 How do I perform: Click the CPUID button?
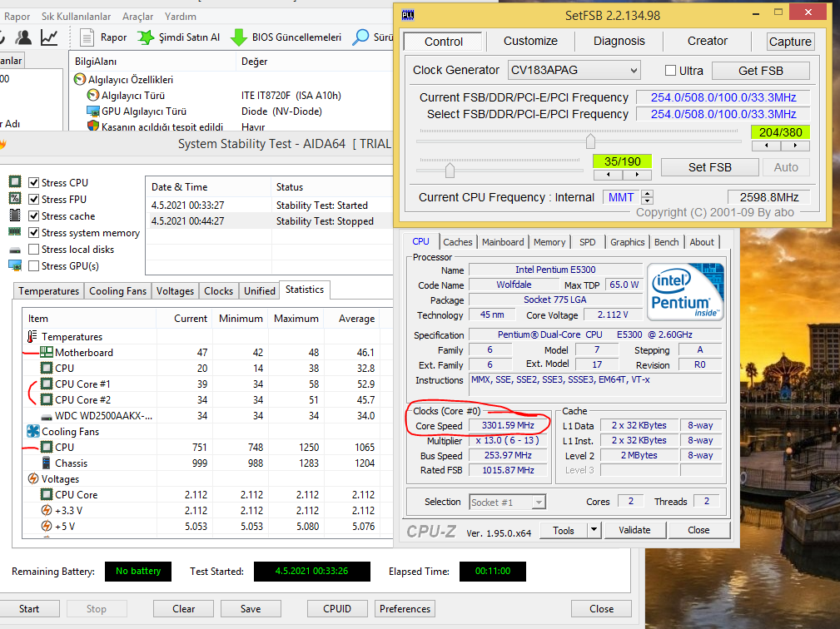tap(337, 609)
